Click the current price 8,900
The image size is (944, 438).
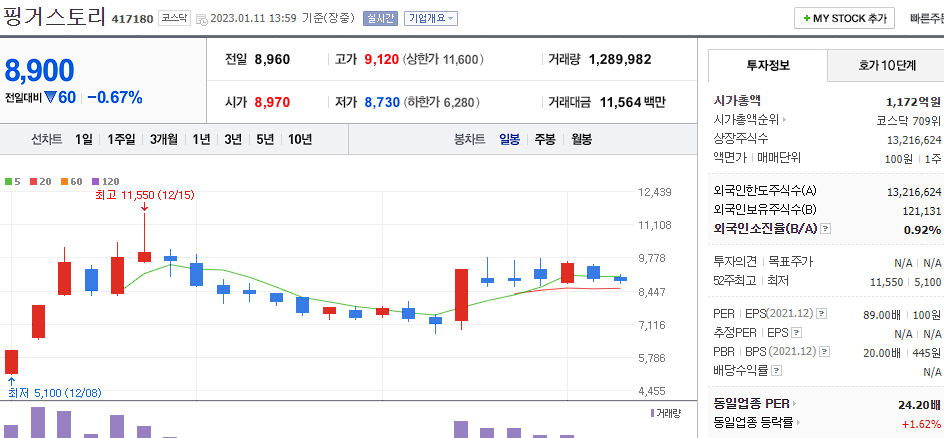(x=40, y=70)
